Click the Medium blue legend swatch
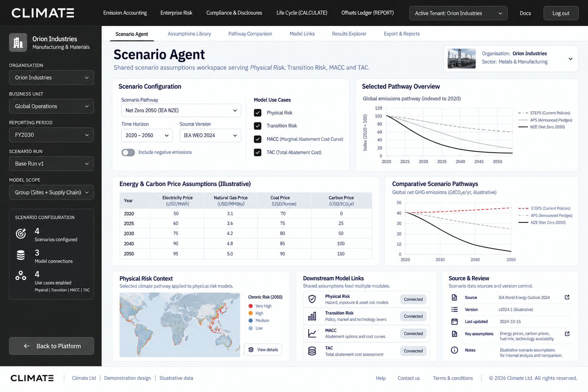Viewport: 588px width, 392px height. coord(251,320)
